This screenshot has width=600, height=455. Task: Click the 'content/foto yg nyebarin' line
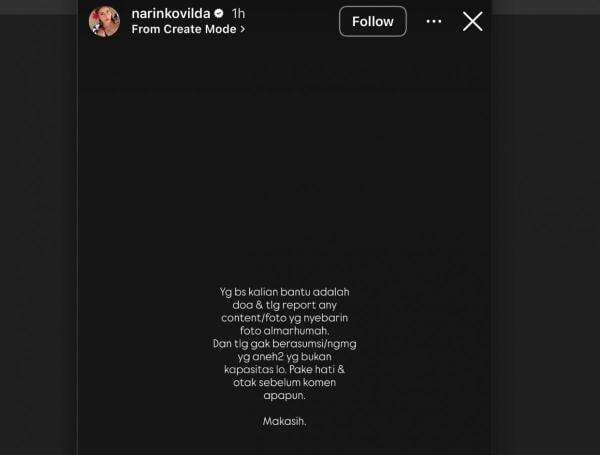[x=284, y=318]
